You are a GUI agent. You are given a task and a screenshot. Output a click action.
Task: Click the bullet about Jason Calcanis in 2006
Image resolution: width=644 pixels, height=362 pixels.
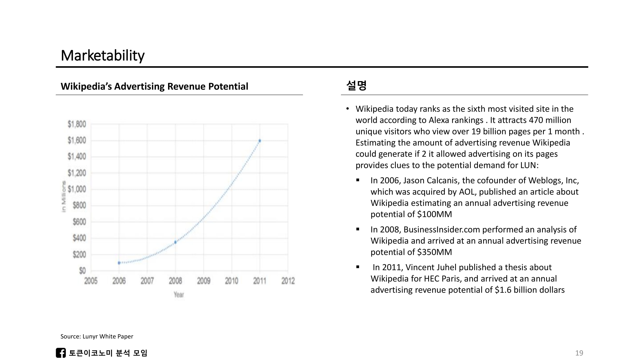[474, 197]
